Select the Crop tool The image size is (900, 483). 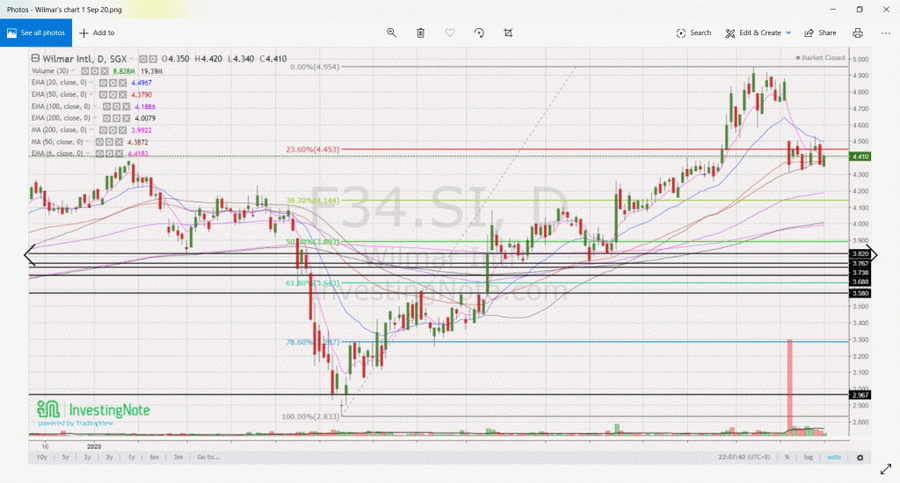508,33
